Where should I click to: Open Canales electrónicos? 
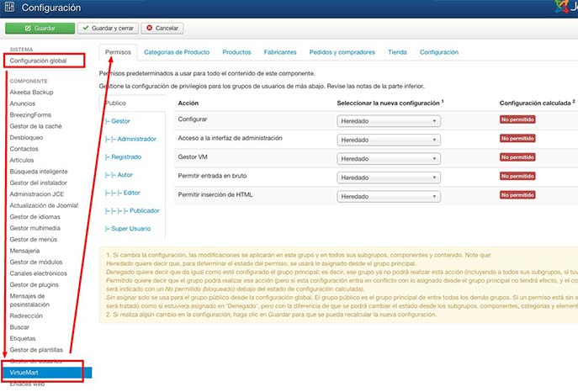click(x=39, y=273)
